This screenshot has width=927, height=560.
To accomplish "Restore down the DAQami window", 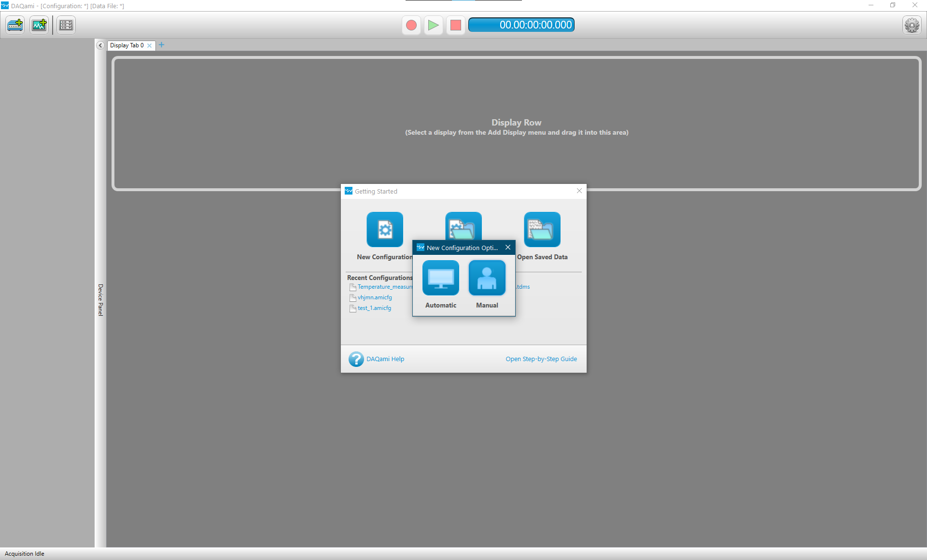I will pos(893,5).
